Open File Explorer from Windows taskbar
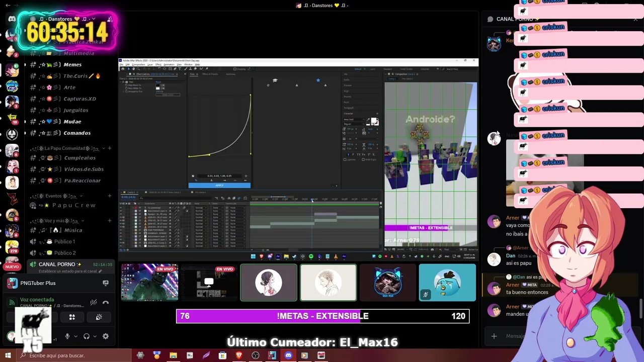The height and width of the screenshot is (362, 644). 173,355
